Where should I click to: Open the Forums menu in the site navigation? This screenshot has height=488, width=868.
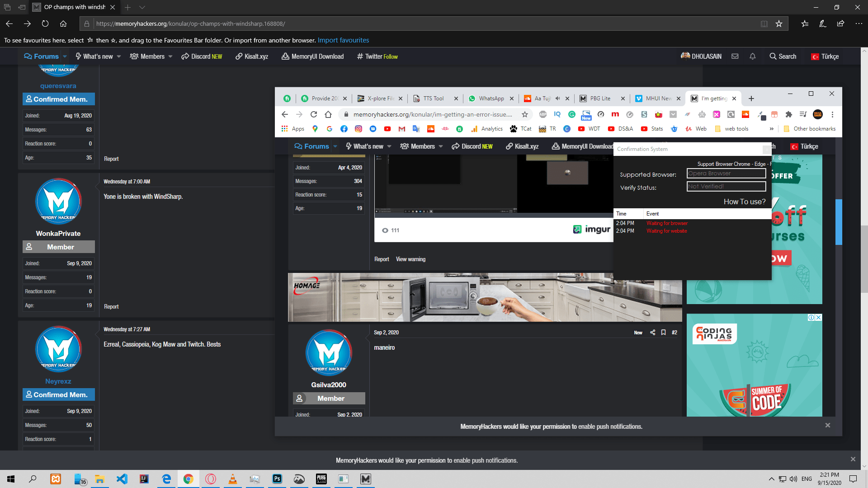tap(42, 56)
